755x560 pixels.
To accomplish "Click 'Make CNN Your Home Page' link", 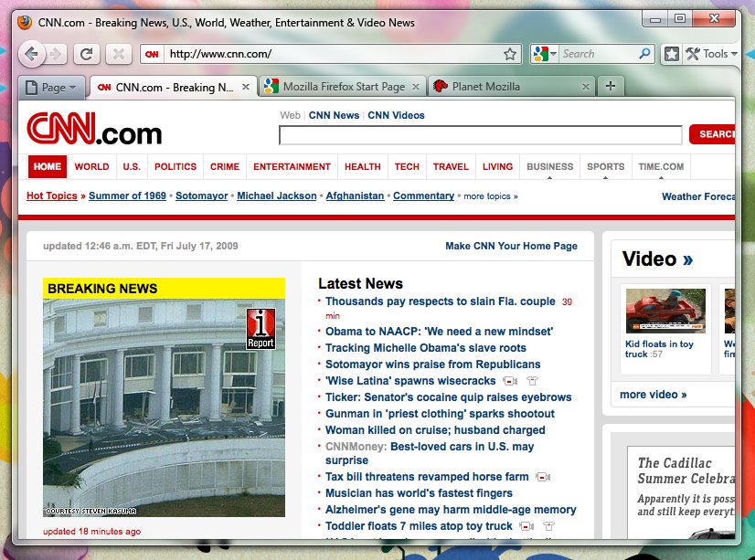I will (x=511, y=246).
